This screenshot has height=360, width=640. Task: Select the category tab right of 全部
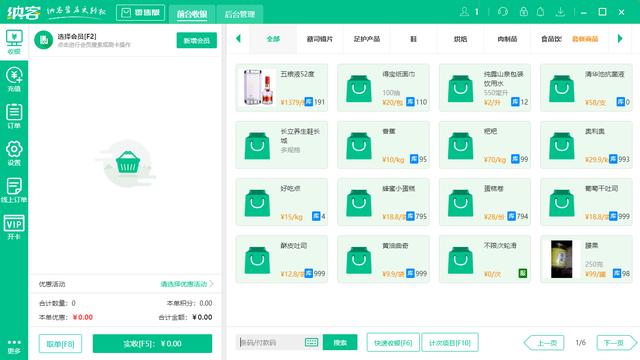point(320,39)
